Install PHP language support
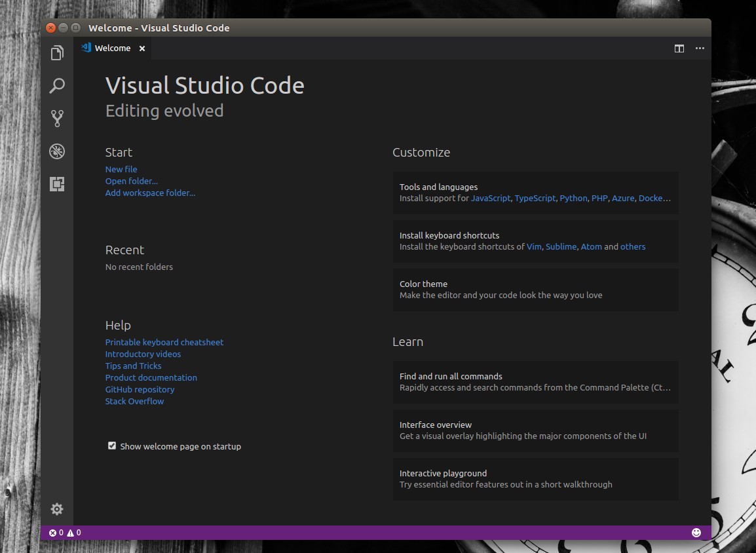Viewport: 756px width, 553px height. click(599, 198)
